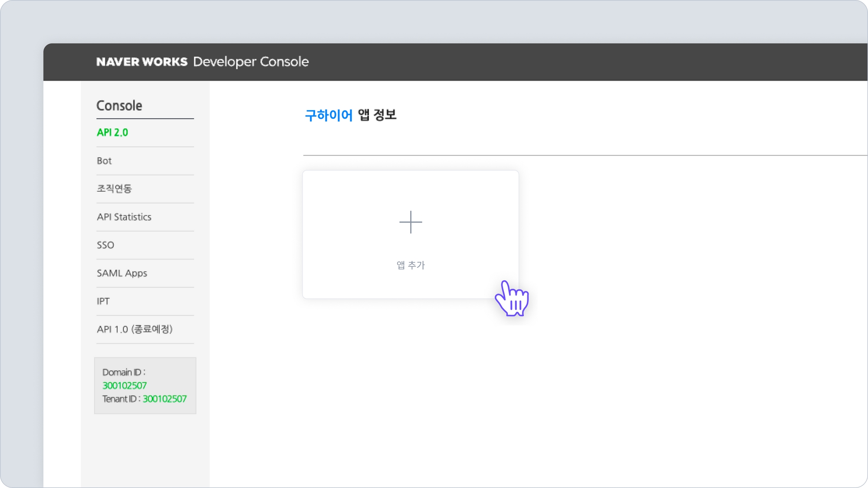Image resolution: width=868 pixels, height=488 pixels.
Task: Click the green Domain ID number
Action: pyautogui.click(x=125, y=386)
